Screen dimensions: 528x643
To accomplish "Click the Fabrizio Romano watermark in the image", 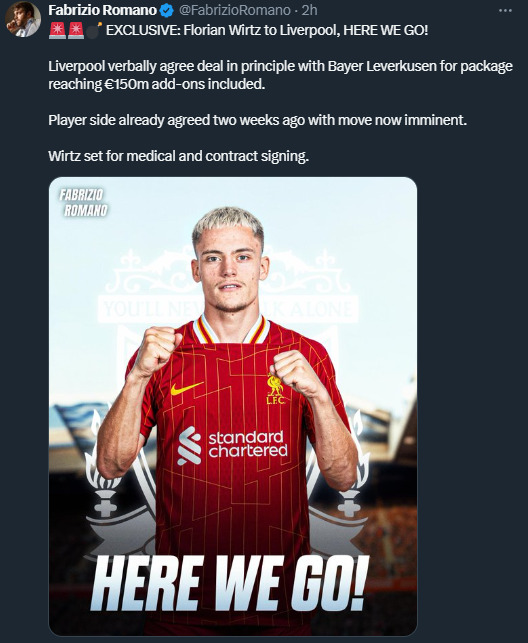I will point(84,203).
